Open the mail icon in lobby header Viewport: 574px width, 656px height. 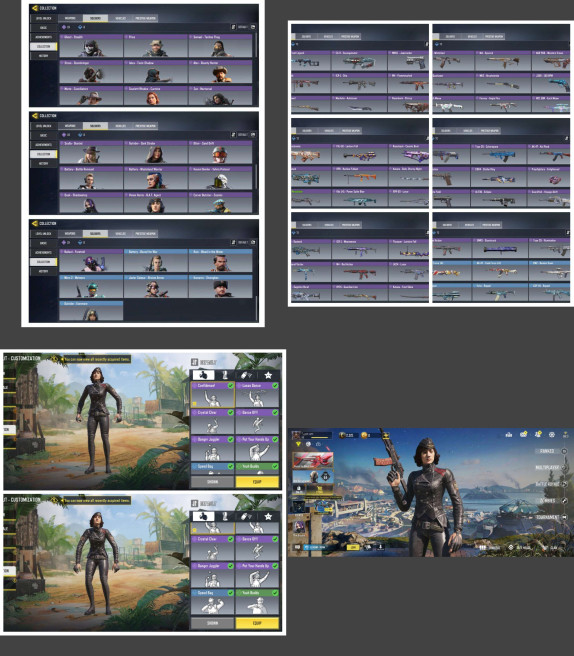523,435
